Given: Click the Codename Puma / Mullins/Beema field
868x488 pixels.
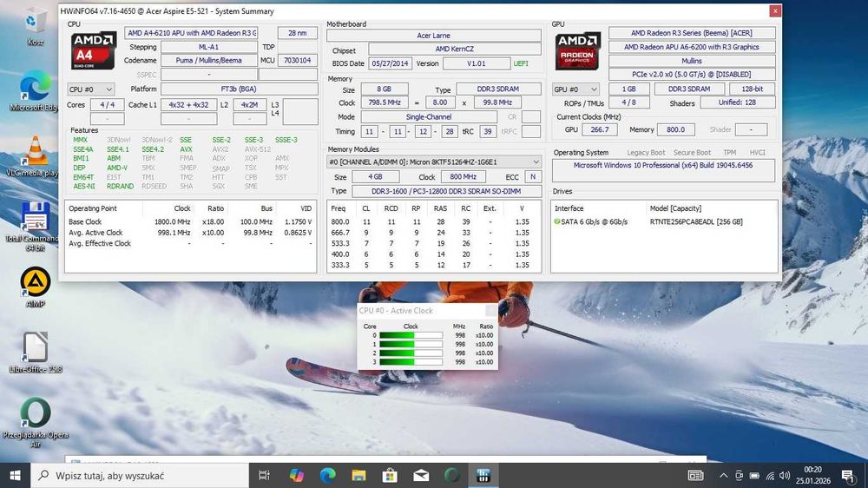Looking at the screenshot, I should pyautogui.click(x=208, y=61).
